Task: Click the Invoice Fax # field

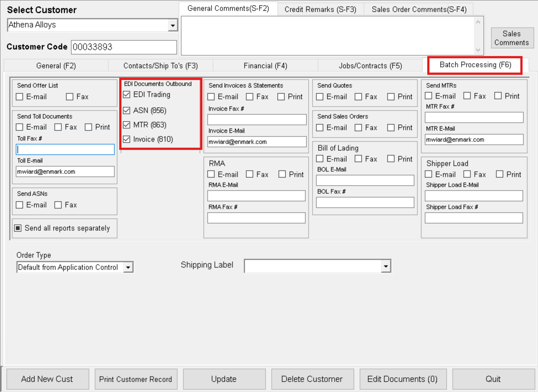Action: pyautogui.click(x=257, y=120)
